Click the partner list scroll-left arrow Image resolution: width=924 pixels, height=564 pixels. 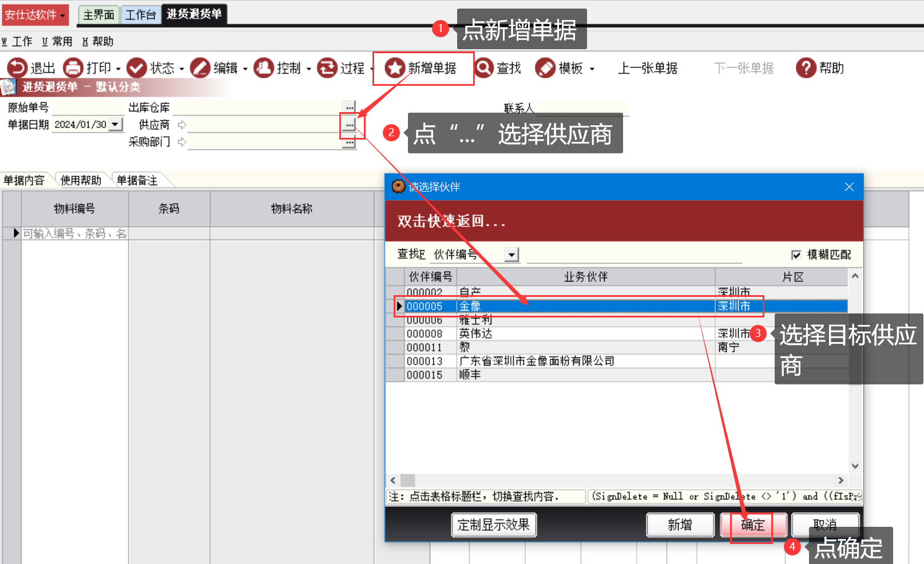(x=393, y=480)
